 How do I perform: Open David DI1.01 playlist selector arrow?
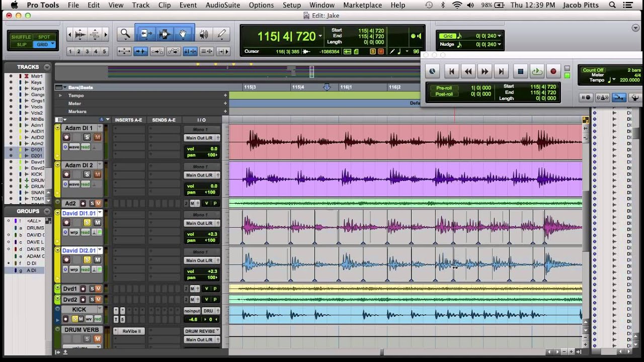[99, 213]
